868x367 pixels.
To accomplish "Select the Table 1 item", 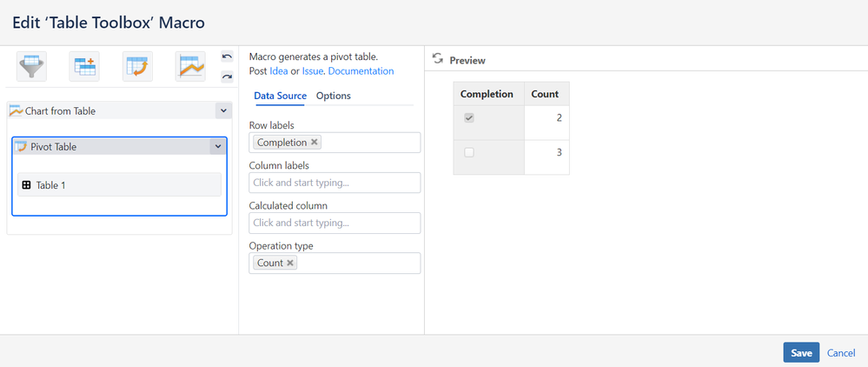I will point(119,184).
